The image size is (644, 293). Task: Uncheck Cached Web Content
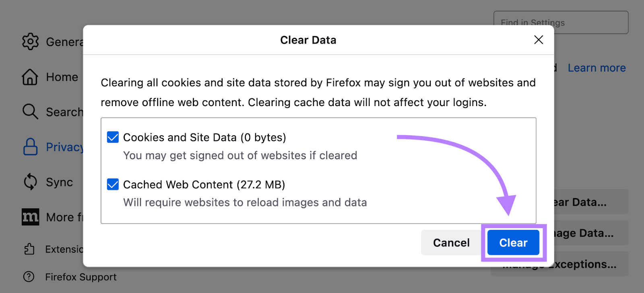point(112,184)
